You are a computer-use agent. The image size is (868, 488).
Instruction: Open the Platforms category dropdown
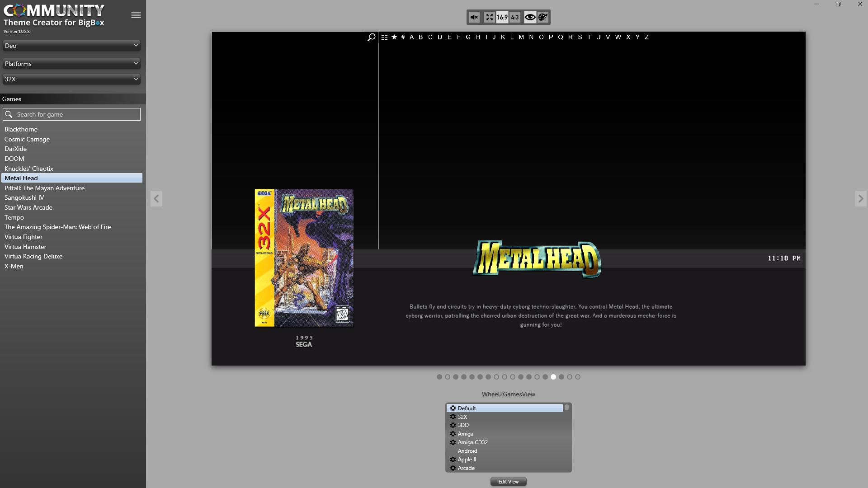click(x=71, y=64)
